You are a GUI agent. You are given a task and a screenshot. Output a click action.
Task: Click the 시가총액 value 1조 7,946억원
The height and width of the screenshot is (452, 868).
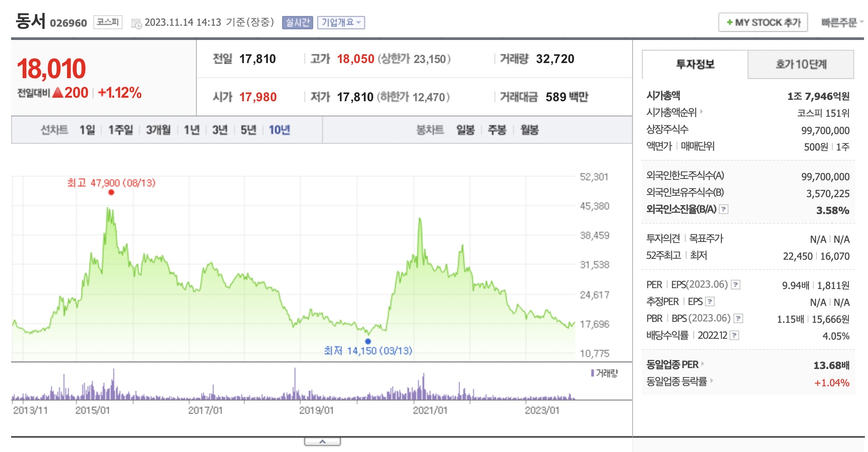pyautogui.click(x=818, y=96)
